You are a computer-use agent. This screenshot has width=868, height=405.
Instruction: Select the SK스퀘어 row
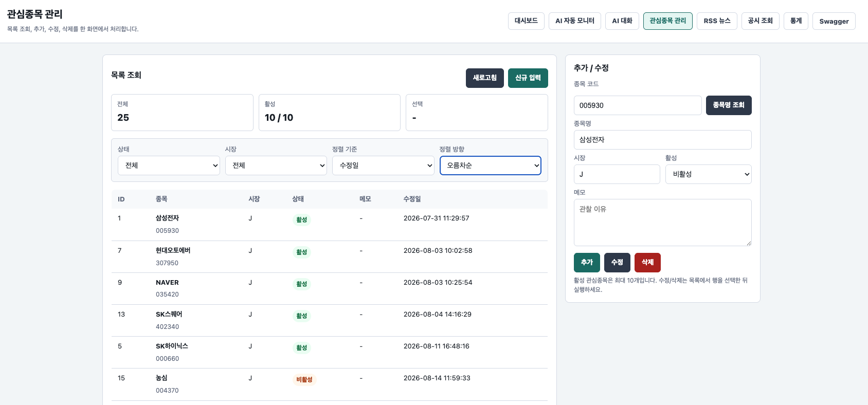(x=330, y=320)
